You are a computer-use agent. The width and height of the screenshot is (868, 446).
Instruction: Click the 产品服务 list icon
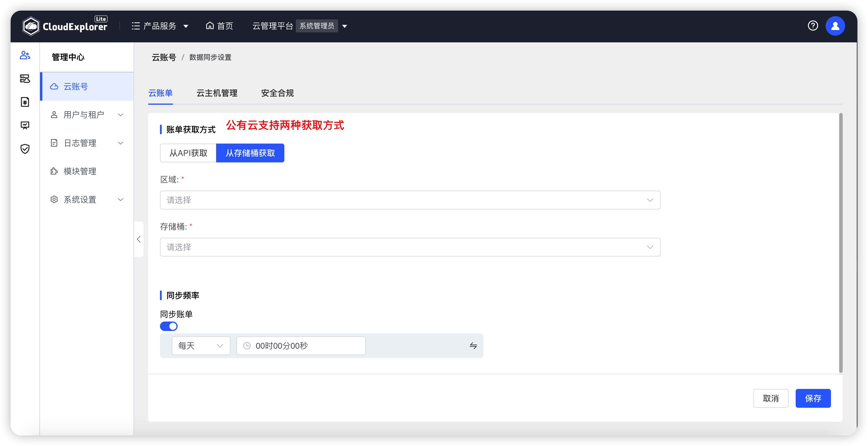tap(136, 26)
